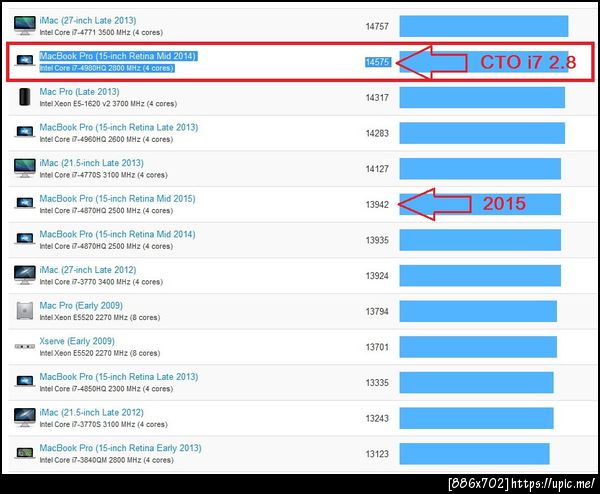Click the score bar for 14283
Viewport: 600px width, 494px height.
click(x=482, y=133)
